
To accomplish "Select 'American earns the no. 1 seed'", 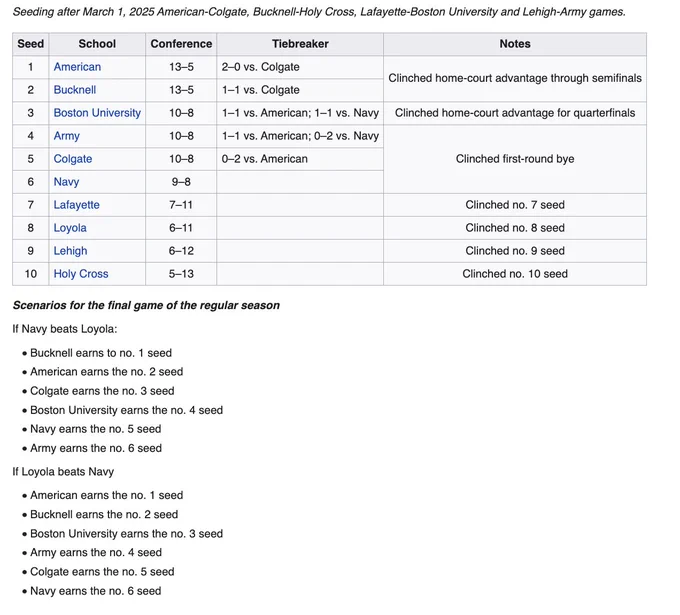I will [x=106, y=495].
